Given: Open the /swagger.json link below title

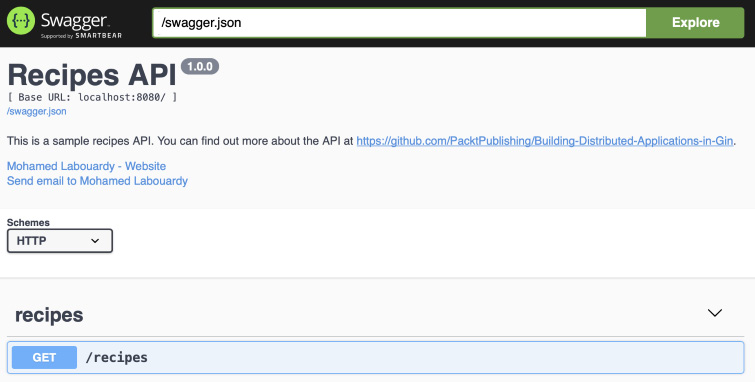Looking at the screenshot, I should [x=37, y=111].
